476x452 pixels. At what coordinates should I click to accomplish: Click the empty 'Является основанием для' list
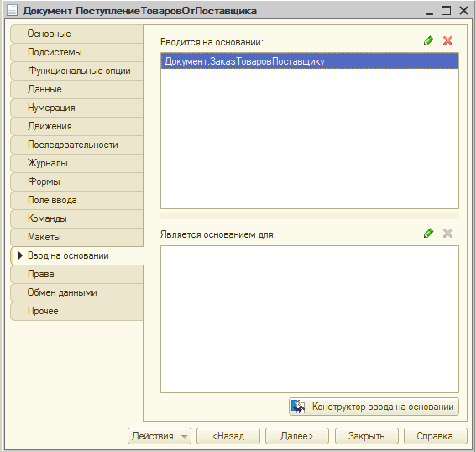(x=310, y=319)
